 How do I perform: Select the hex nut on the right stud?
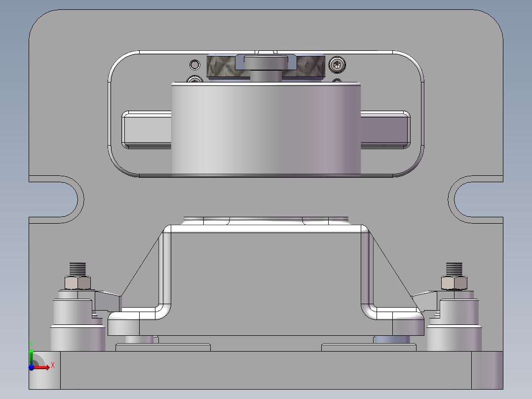[x=454, y=283]
